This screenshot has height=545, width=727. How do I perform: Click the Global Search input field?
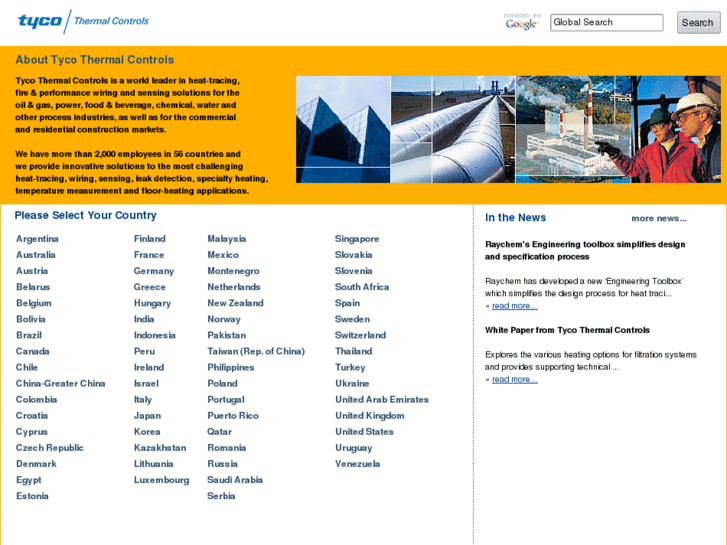tap(606, 22)
